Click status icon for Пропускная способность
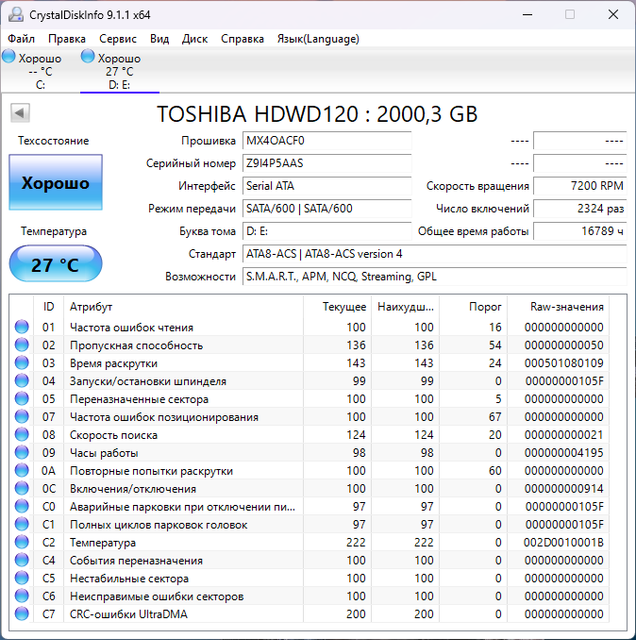This screenshot has width=636, height=640. click(x=22, y=345)
